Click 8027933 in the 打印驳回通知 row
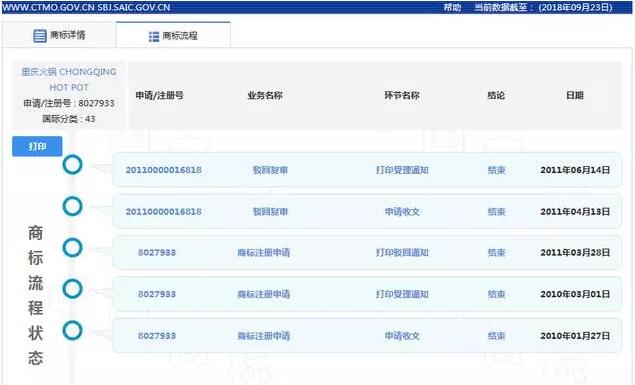635x385 pixels. (x=157, y=253)
